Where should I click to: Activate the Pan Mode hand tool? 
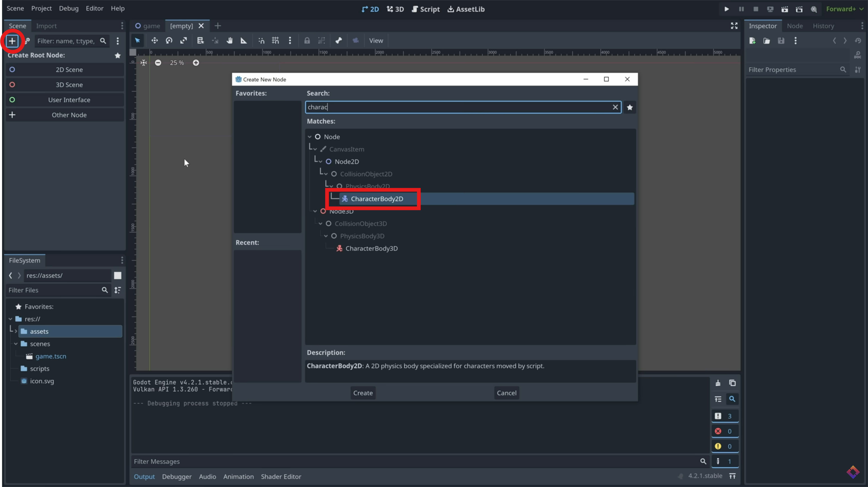pyautogui.click(x=230, y=41)
